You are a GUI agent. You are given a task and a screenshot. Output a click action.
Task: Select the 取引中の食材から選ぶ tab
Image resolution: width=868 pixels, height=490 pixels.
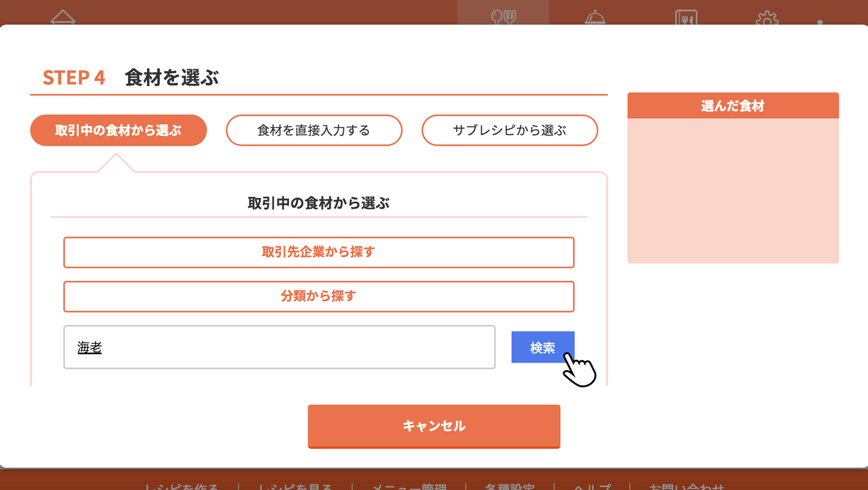tap(118, 130)
